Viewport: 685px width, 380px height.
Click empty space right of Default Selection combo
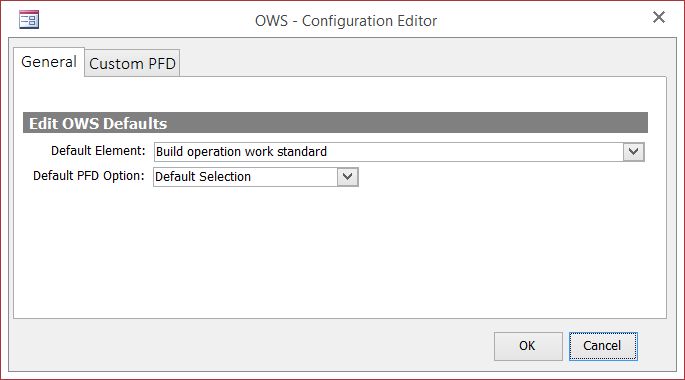coord(502,176)
